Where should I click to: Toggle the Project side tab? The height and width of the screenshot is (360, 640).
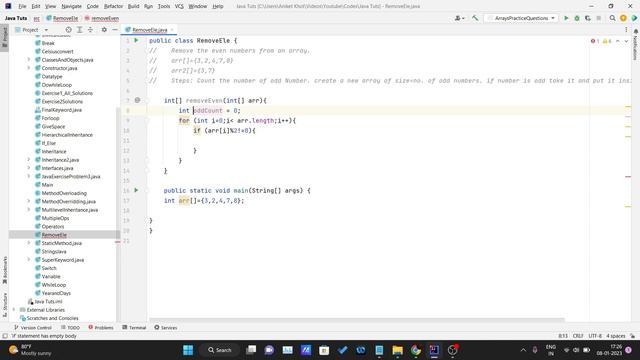point(5,37)
